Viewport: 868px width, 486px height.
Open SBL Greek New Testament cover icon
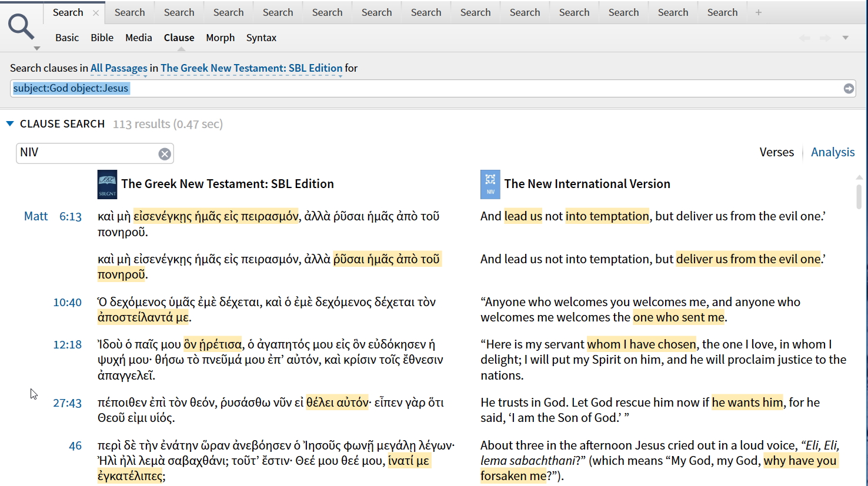[107, 185]
